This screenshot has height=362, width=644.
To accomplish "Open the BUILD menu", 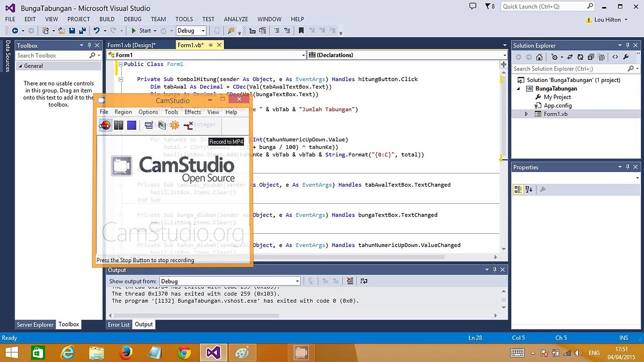I will point(107,19).
